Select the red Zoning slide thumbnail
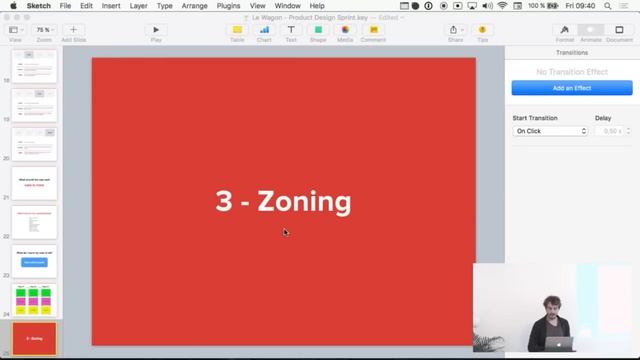This screenshot has width=640, height=360. tap(34, 339)
